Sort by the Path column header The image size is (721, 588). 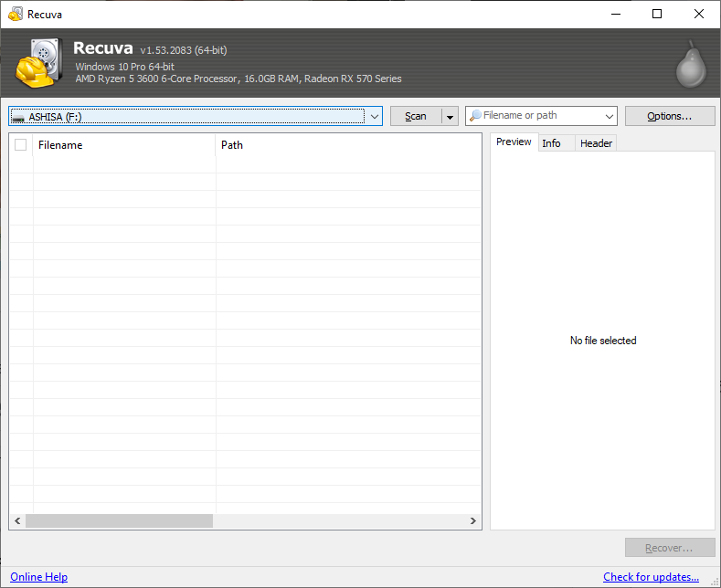point(348,145)
